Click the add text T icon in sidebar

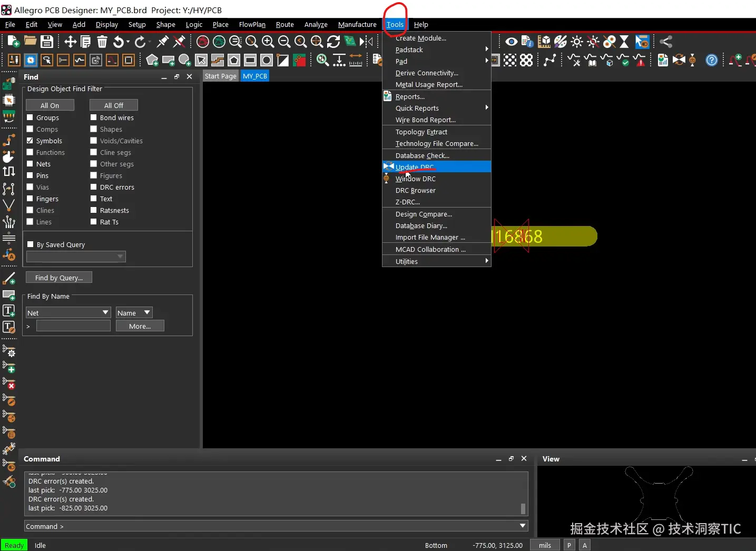[9, 311]
